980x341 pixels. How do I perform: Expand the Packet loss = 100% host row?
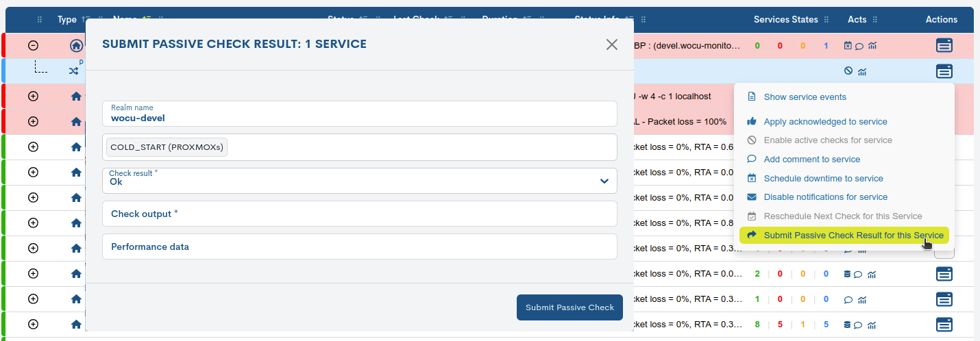point(33,122)
